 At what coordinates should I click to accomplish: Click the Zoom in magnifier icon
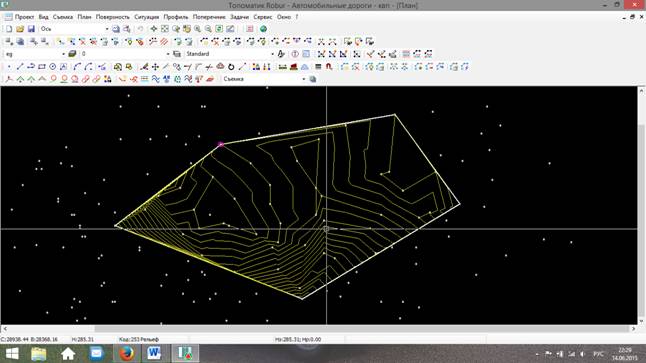198,29
